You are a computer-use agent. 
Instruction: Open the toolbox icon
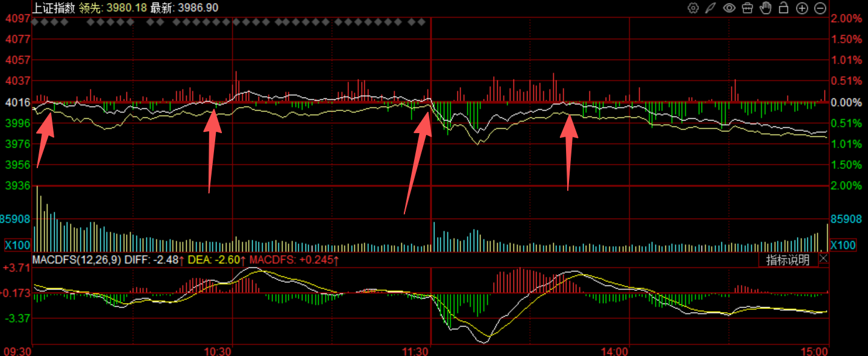tap(747, 8)
